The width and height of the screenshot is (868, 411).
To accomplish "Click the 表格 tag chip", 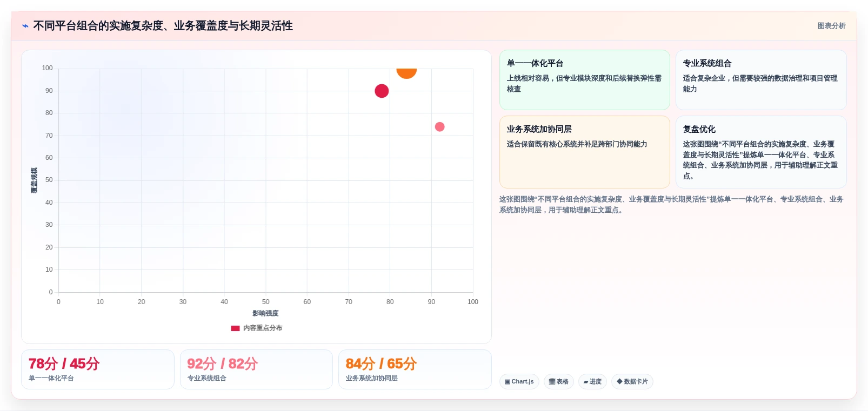I will (x=559, y=381).
